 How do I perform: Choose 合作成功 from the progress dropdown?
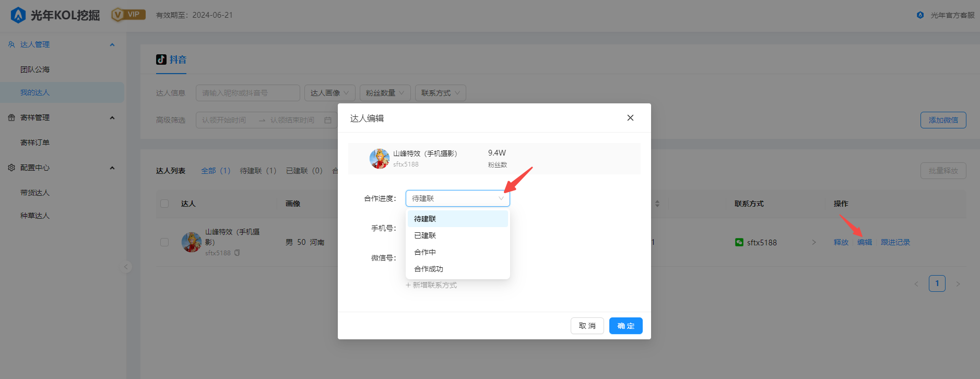(x=428, y=269)
